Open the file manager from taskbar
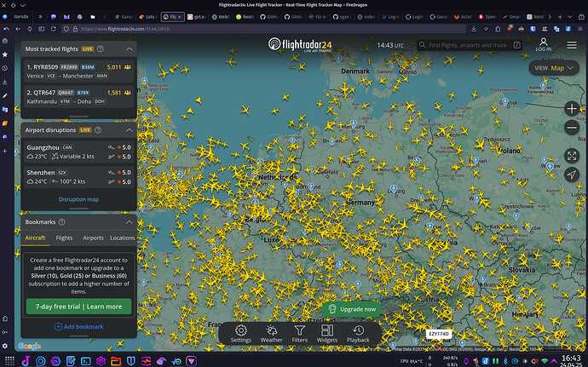 coord(116,361)
